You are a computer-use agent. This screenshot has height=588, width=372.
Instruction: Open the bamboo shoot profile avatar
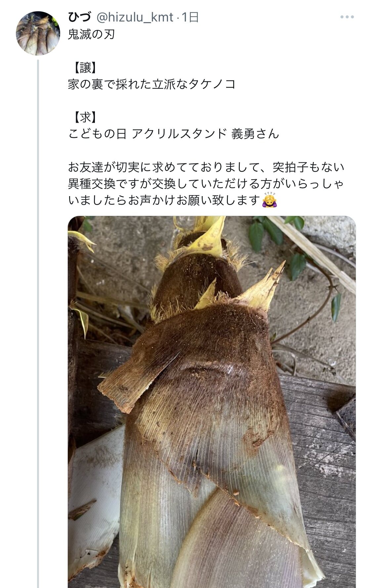click(38, 33)
